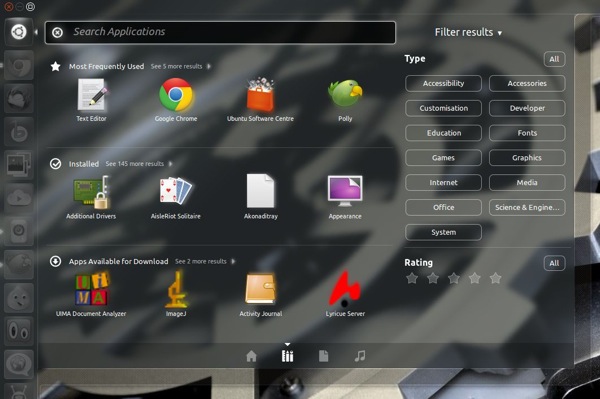Toggle Accessibility type filter
Viewport: 600px width, 399px height.
[x=443, y=83]
